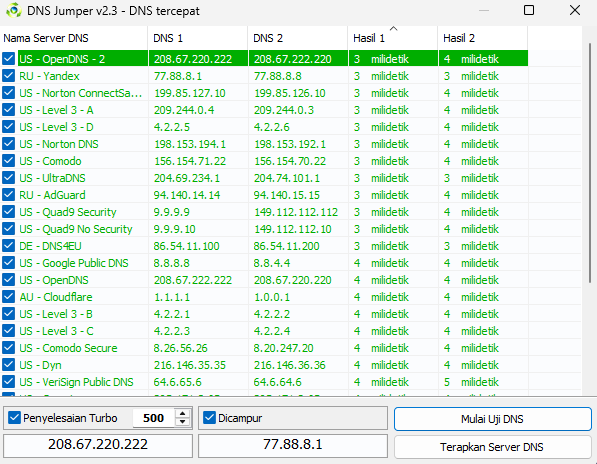Viewport: 597px width, 464px height.
Task: Sort by DNS 1 column header
Action: [x=198, y=38]
